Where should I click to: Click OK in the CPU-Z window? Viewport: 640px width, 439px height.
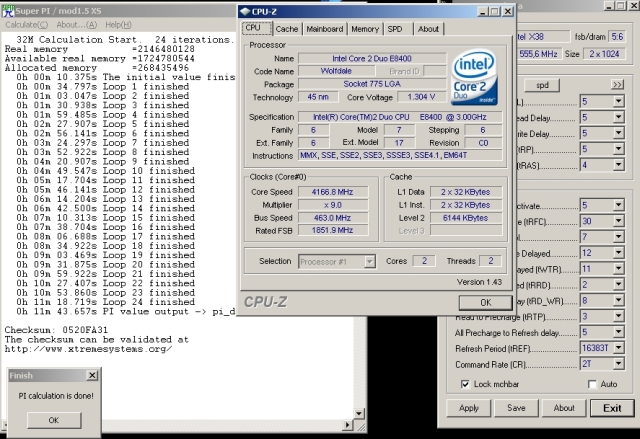[486, 302]
